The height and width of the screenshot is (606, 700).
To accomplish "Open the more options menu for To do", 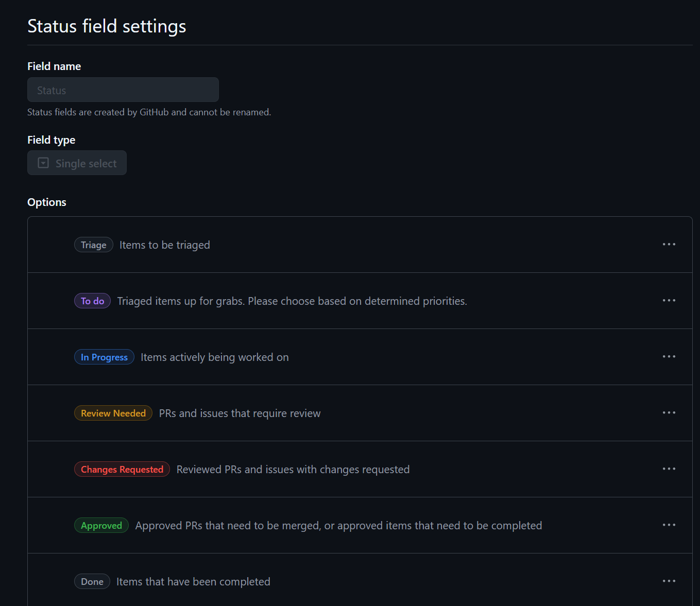I will coord(669,301).
